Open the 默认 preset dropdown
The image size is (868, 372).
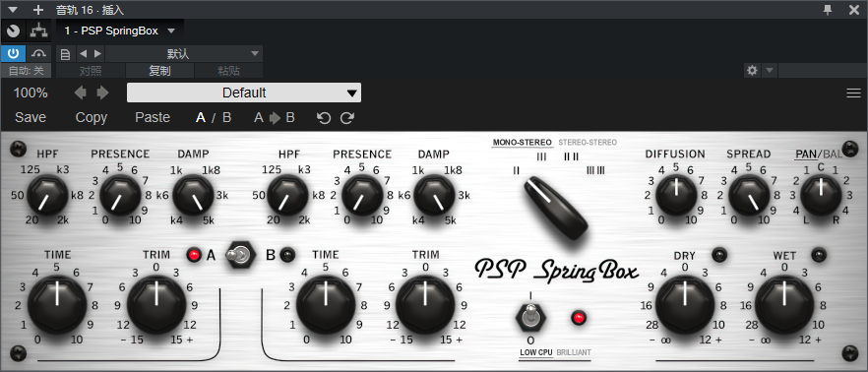pos(184,54)
